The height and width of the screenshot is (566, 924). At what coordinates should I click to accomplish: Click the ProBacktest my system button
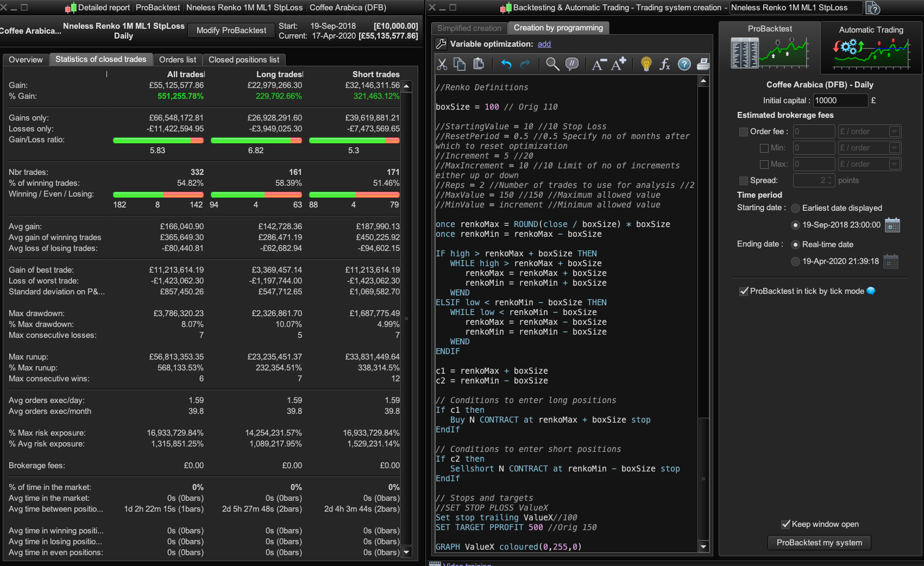click(819, 543)
